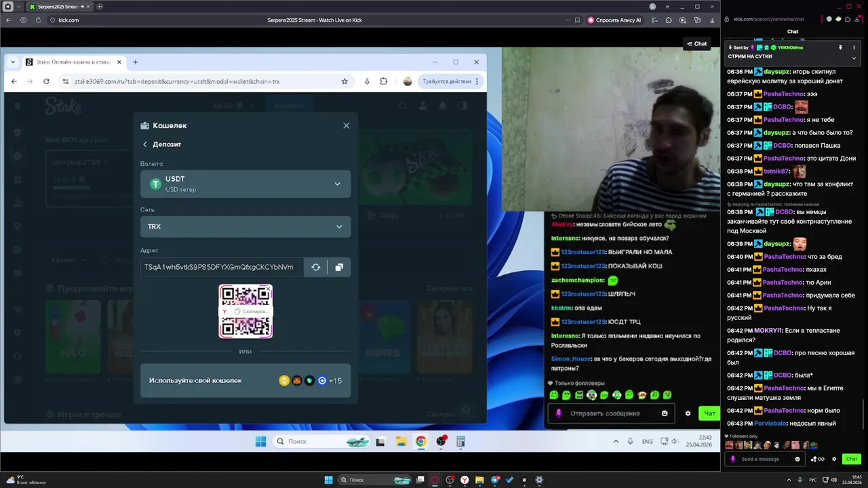Screen dimensions: 868x488
Task: Open pinned message options menu
Action: tap(854, 47)
